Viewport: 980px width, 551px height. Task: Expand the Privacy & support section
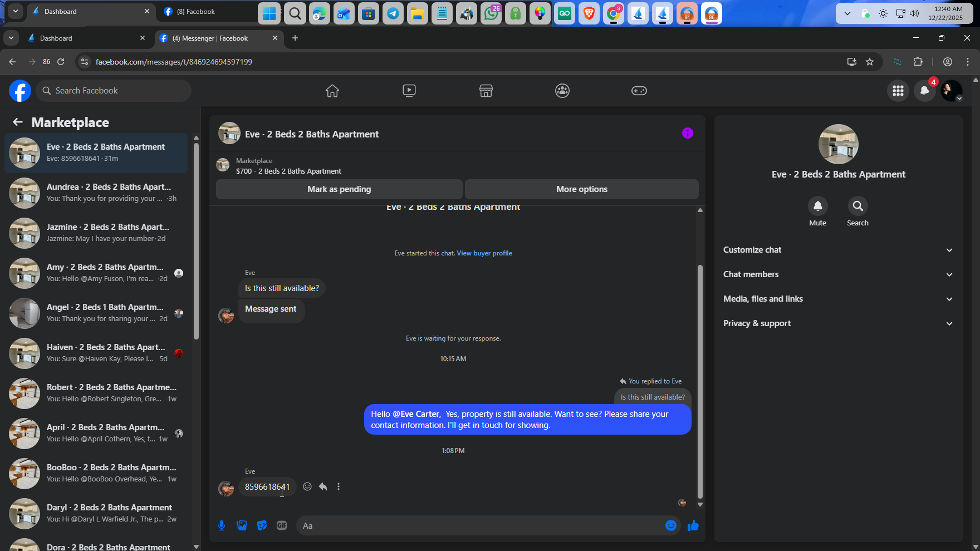point(838,323)
